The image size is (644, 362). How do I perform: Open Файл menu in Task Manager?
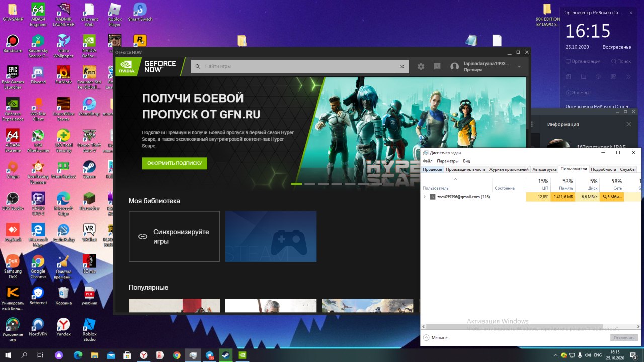[x=427, y=161]
